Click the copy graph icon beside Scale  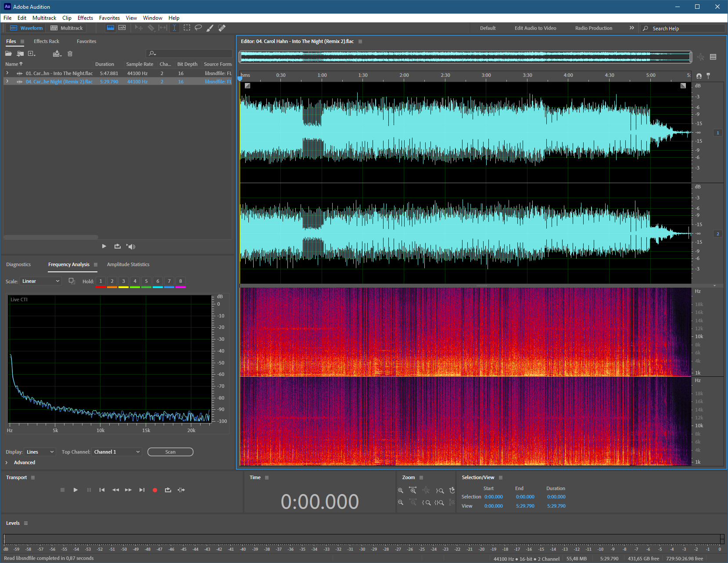tap(72, 281)
